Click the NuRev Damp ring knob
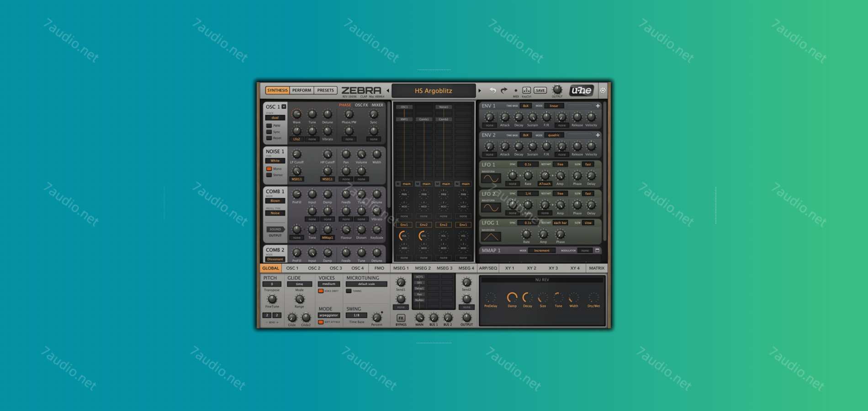Viewport: 868px width, 411px height. point(512,298)
